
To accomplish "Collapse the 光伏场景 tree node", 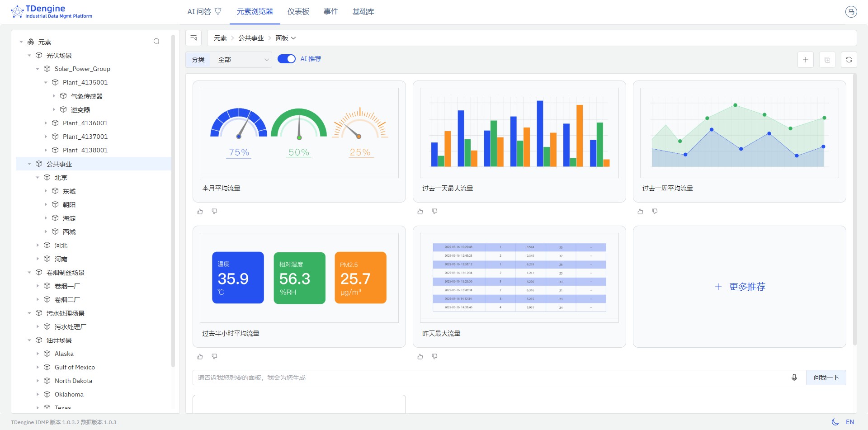I will pos(29,55).
